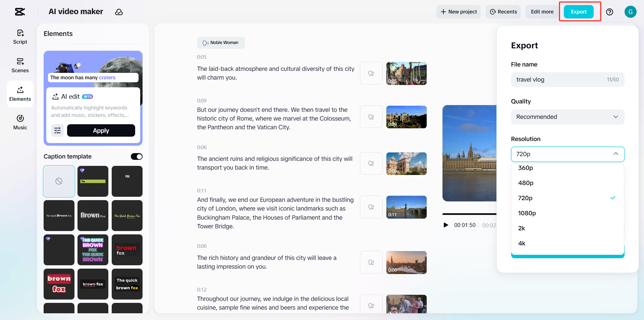Choose 1080p resolution option
Screen dimensions: 644x320
coord(527,213)
